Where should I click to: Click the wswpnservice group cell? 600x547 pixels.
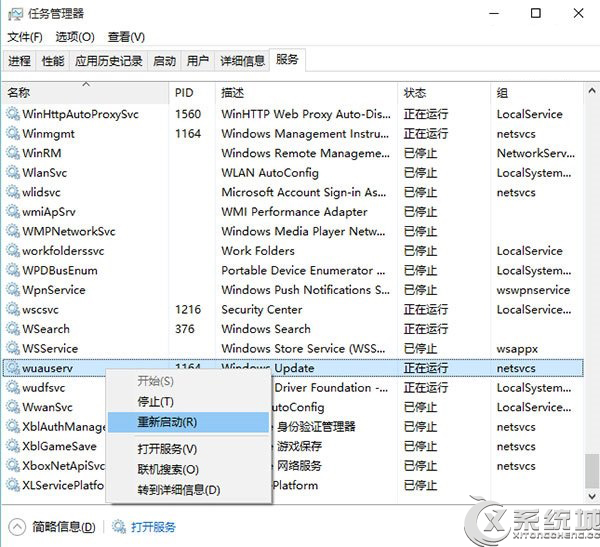tap(533, 290)
